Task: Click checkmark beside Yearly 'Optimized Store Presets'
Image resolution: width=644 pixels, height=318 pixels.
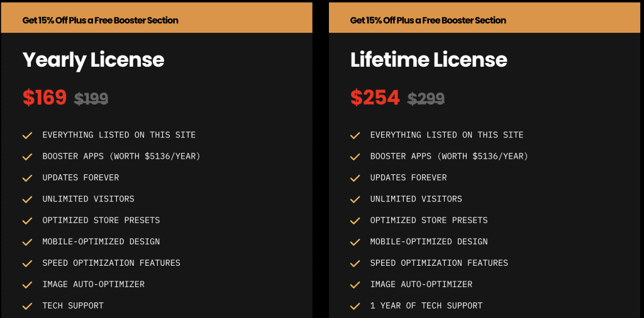Action: (x=28, y=221)
